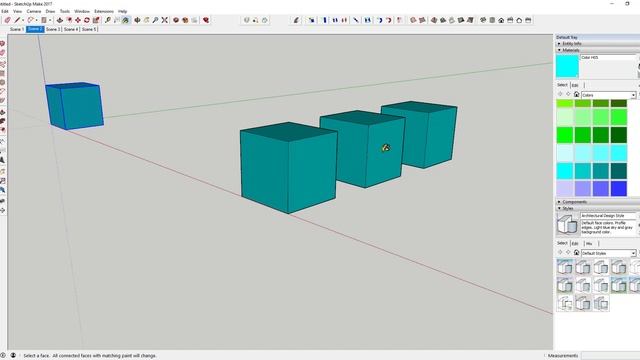This screenshot has width=640, height=360.
Task: Select the Push/Pull tool
Action: (x=60, y=20)
